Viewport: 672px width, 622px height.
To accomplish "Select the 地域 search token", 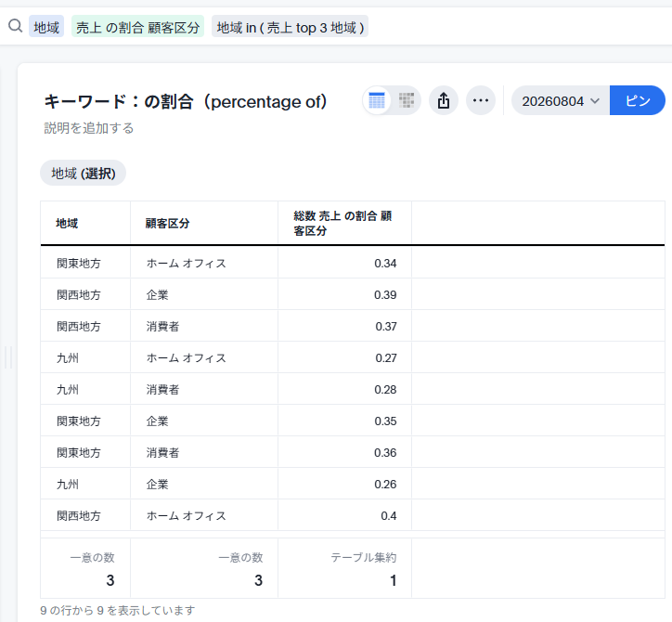I will 46,28.
